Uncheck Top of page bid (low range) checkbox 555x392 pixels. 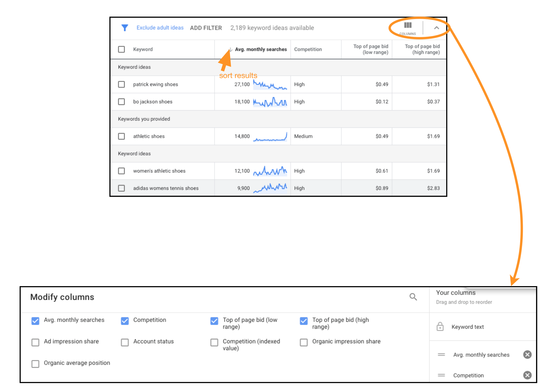214,321
